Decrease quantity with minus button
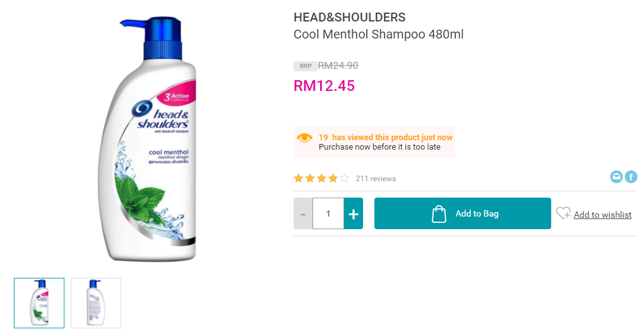 coord(303,213)
